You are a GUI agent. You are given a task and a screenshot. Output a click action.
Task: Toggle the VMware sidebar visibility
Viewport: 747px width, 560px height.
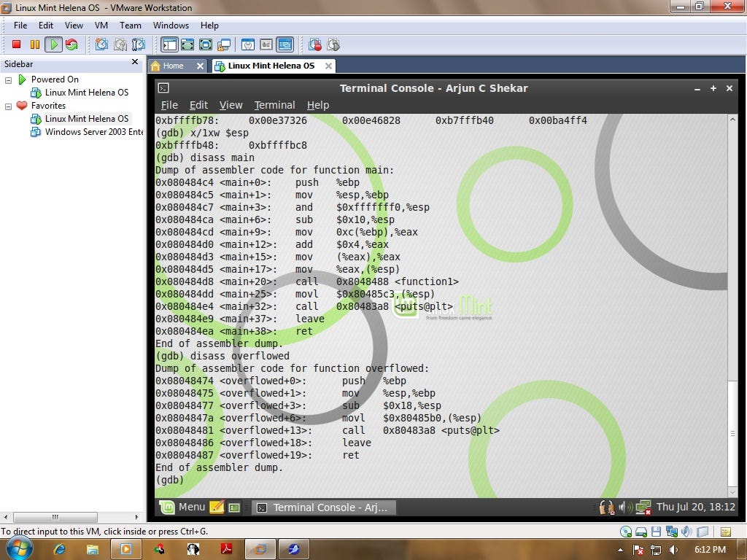[169, 44]
